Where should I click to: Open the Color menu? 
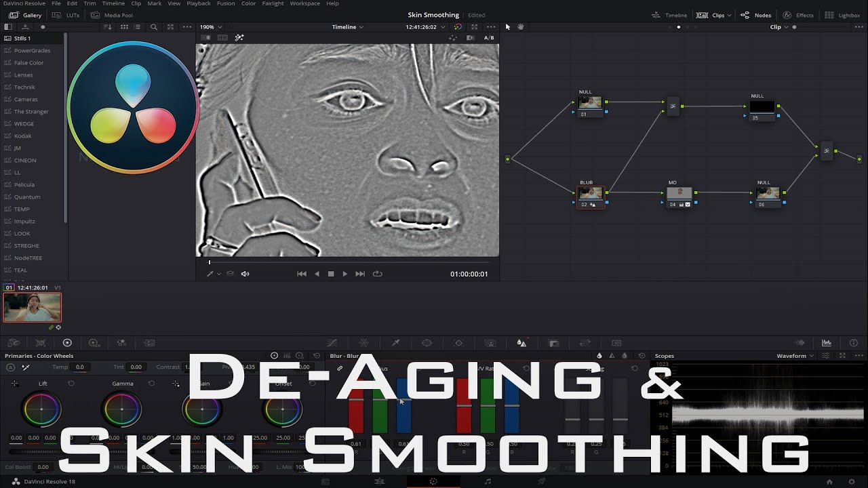[249, 3]
